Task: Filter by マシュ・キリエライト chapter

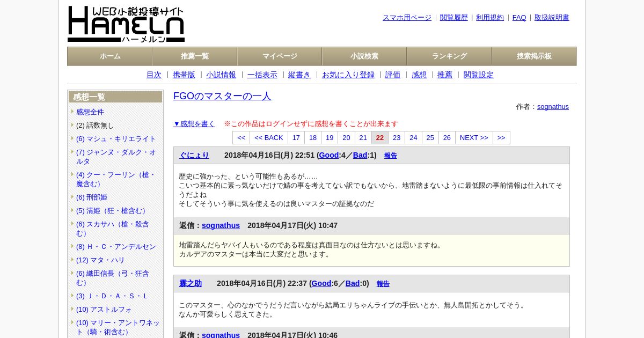Action: tap(116, 138)
